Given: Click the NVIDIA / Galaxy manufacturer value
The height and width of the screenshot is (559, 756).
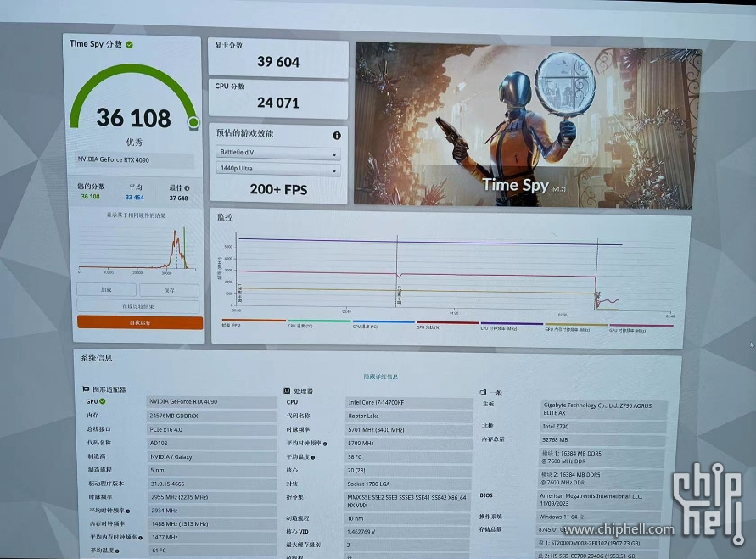Looking at the screenshot, I should pyautogui.click(x=211, y=456).
